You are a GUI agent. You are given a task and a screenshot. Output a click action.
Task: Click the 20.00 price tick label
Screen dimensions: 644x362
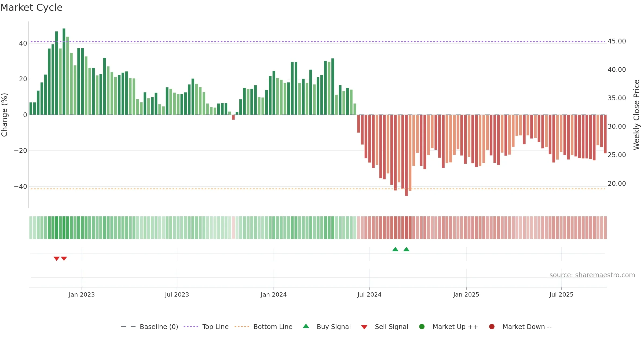point(617,184)
